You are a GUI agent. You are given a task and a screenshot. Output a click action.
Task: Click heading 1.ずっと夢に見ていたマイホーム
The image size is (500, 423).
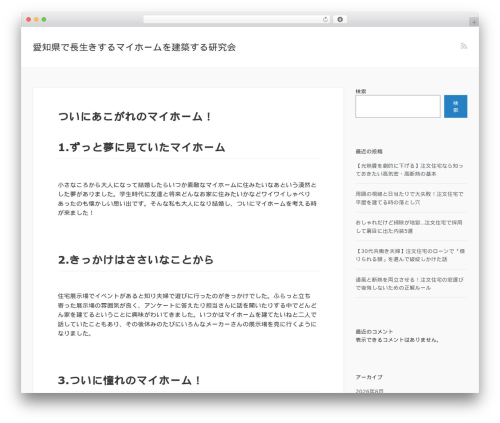point(142,147)
